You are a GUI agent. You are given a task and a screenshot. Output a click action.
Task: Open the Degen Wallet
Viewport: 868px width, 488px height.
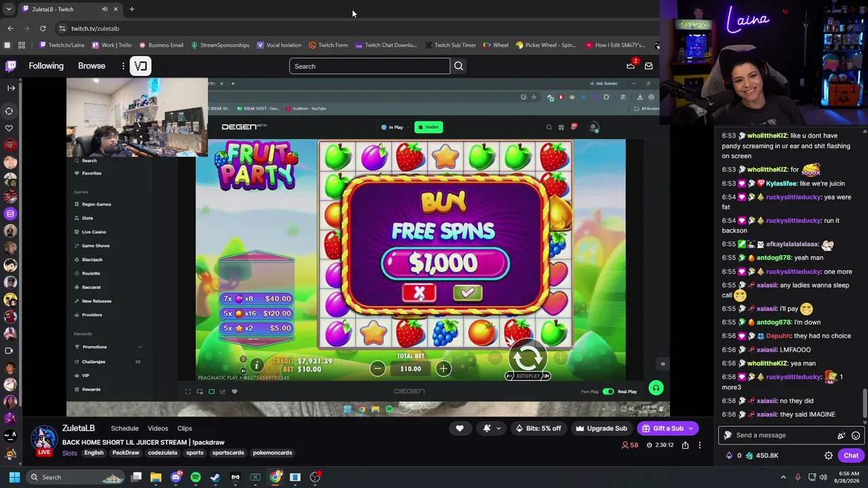[429, 127]
